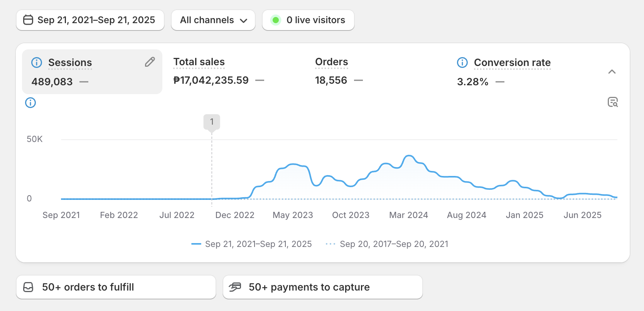
Task: Click the annotation marker labeled 1 on chart
Action: [212, 122]
